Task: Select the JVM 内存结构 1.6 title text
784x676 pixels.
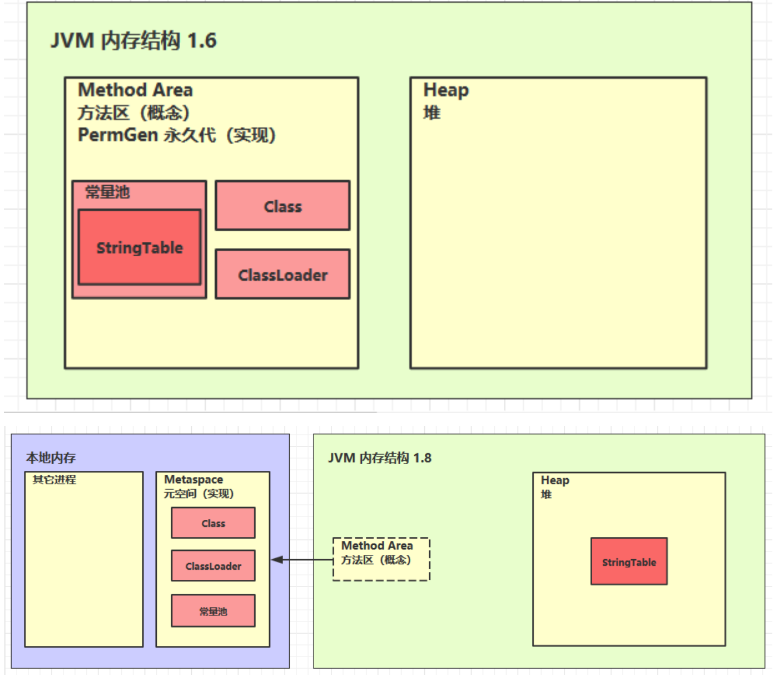Action: click(133, 39)
